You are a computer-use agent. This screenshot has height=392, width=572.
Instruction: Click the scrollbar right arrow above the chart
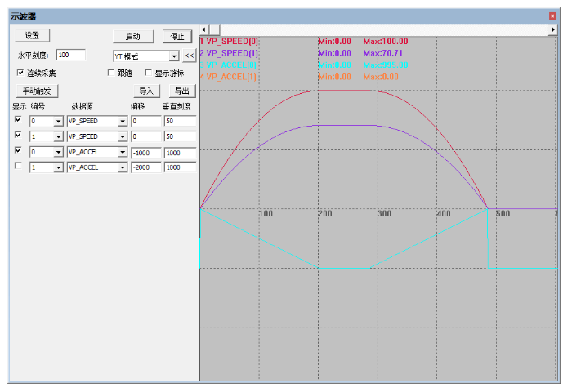[x=553, y=29]
